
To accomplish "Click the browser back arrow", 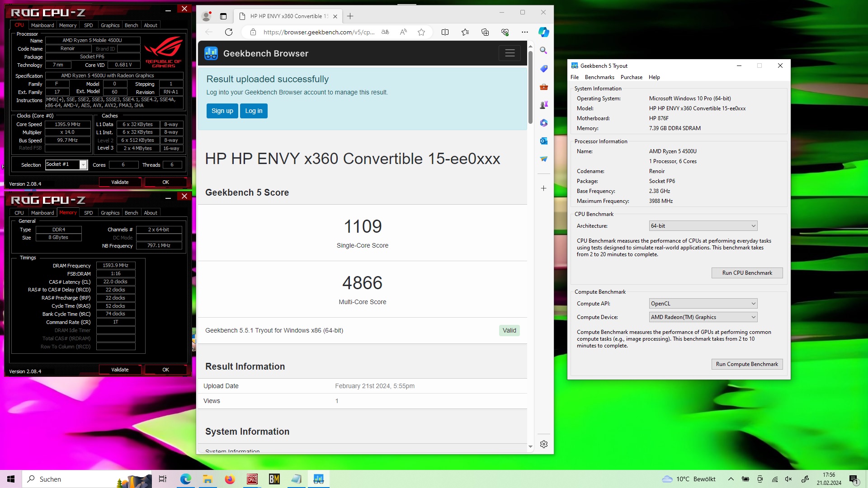I will 209,32.
